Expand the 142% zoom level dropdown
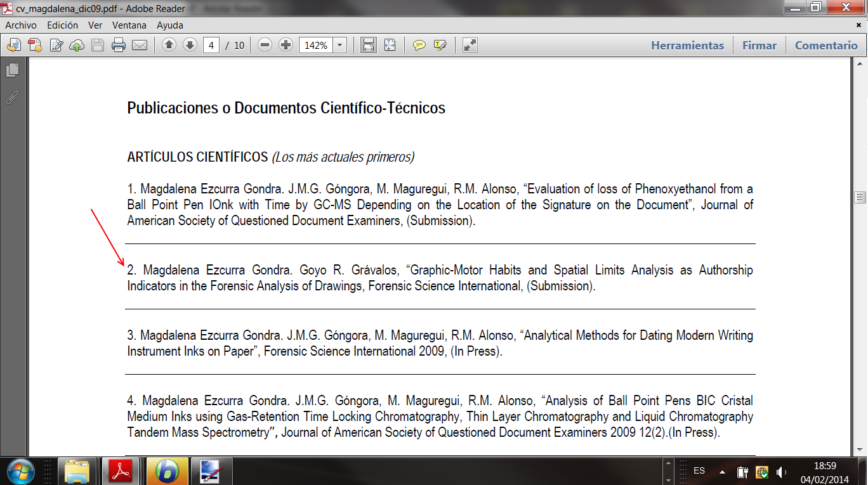Viewport: 868px width, 485px height. coord(340,46)
